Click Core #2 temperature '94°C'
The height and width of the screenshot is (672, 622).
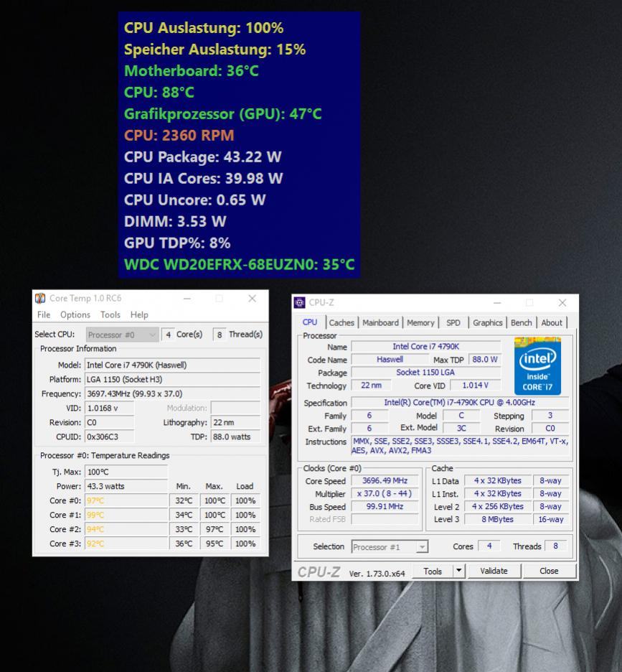[126, 529]
